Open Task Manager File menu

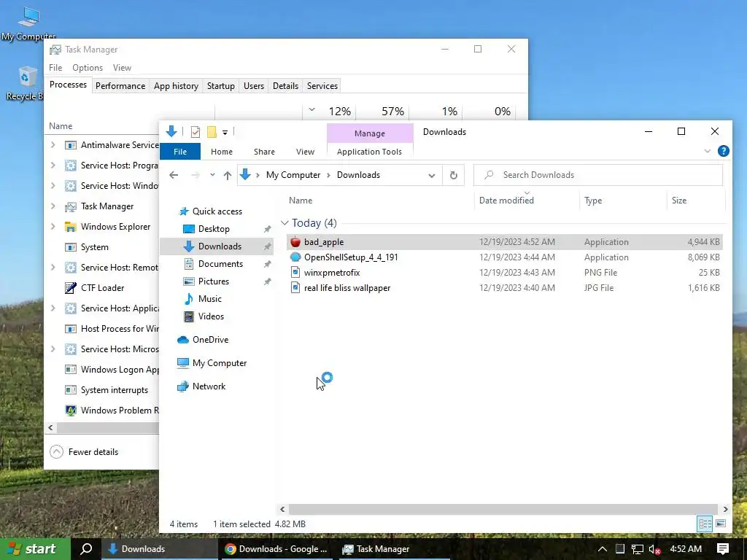[x=55, y=68]
